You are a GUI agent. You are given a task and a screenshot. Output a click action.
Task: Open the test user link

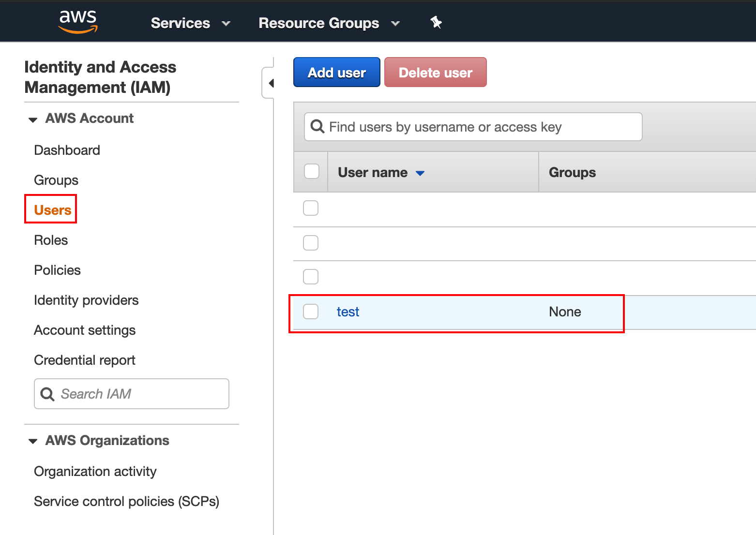[348, 312]
